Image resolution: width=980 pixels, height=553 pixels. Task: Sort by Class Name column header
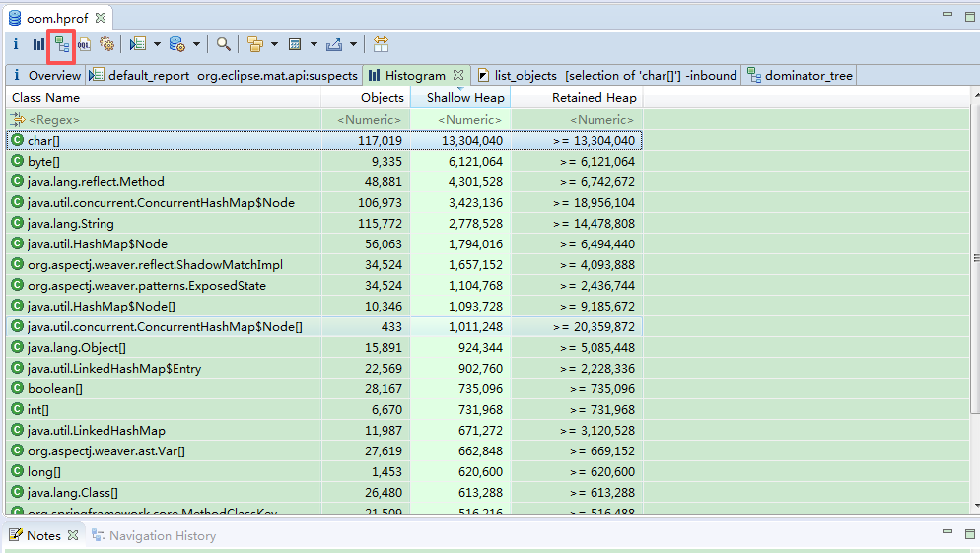tap(164, 98)
